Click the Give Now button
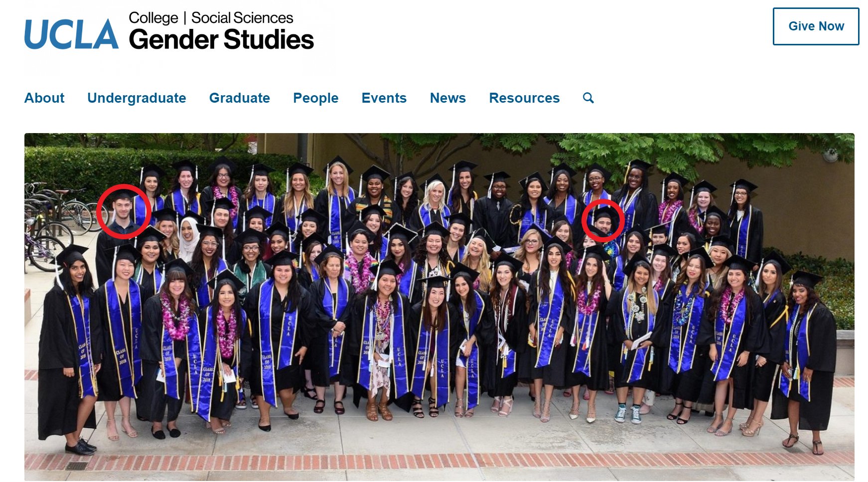The width and height of the screenshot is (868, 482). pyautogui.click(x=816, y=26)
